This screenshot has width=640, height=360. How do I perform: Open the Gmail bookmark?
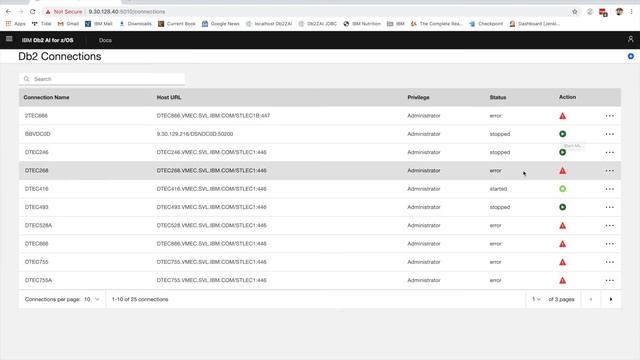(68, 24)
